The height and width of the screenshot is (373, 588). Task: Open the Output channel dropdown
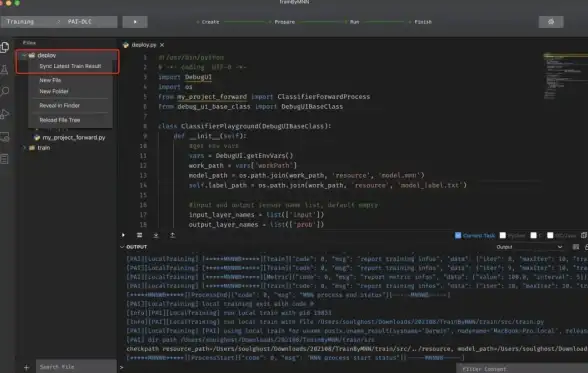530,247
